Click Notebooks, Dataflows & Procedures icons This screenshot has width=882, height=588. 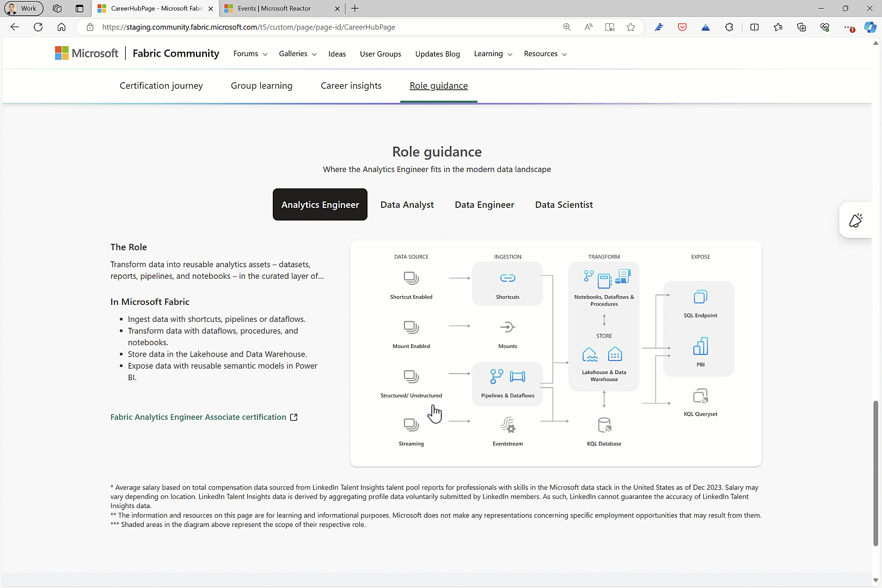[x=607, y=278]
